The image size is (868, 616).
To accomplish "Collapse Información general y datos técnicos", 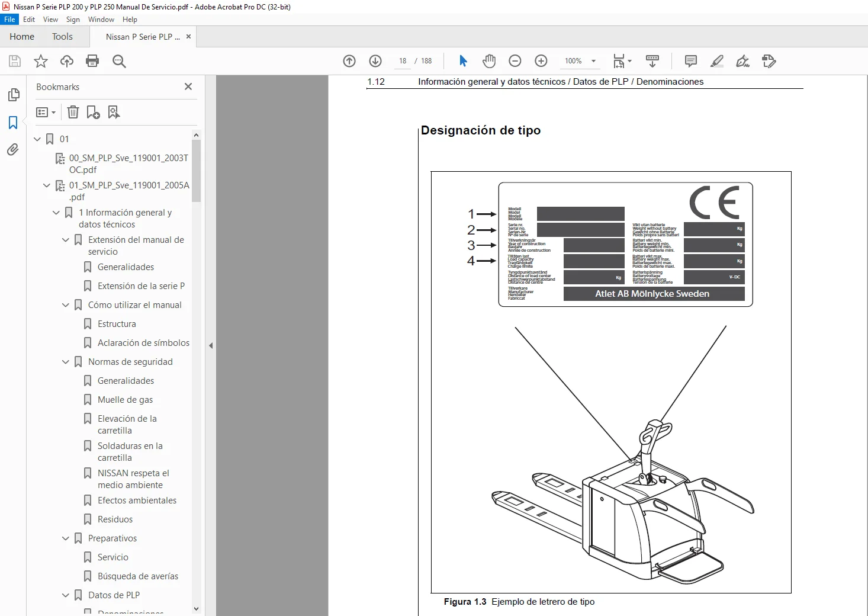I will [x=56, y=213].
